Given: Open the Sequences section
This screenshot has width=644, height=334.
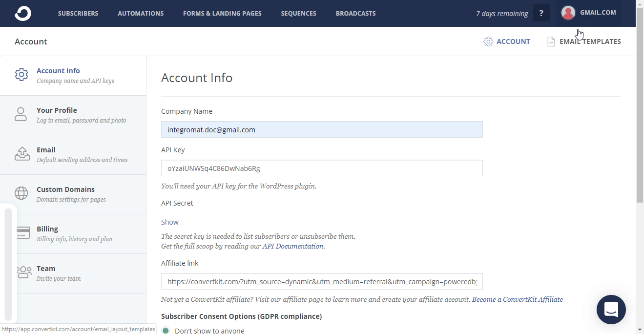Looking at the screenshot, I should click(298, 14).
